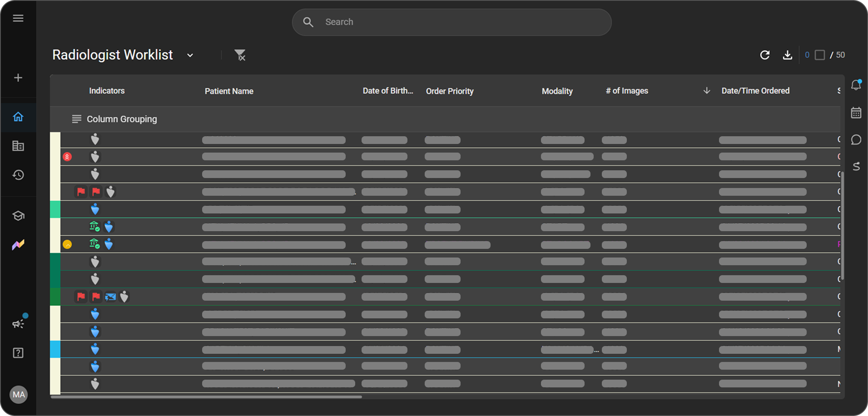Image resolution: width=868 pixels, height=416 pixels.
Task: Open the notifications bell
Action: pyautogui.click(x=856, y=85)
